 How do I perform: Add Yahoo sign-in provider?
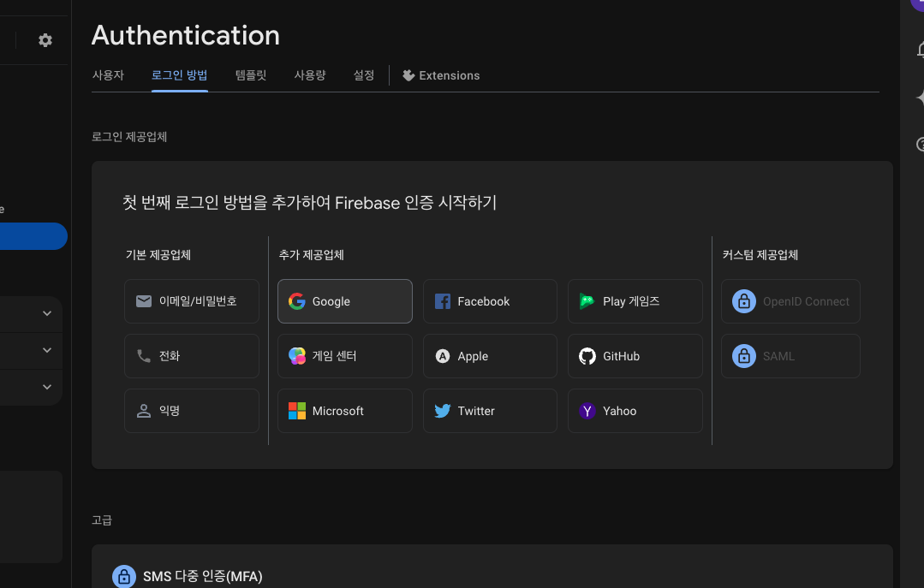[635, 411]
